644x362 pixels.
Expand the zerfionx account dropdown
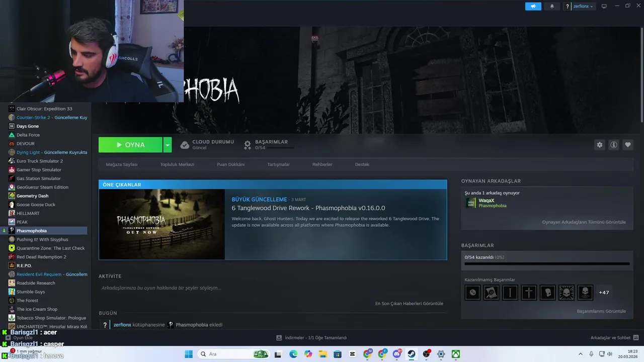pyautogui.click(x=583, y=6)
